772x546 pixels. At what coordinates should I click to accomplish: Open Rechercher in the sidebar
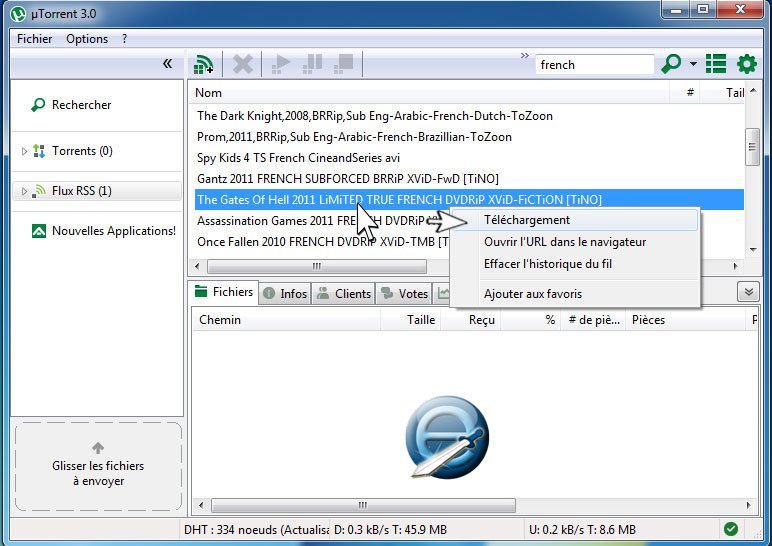(x=81, y=105)
